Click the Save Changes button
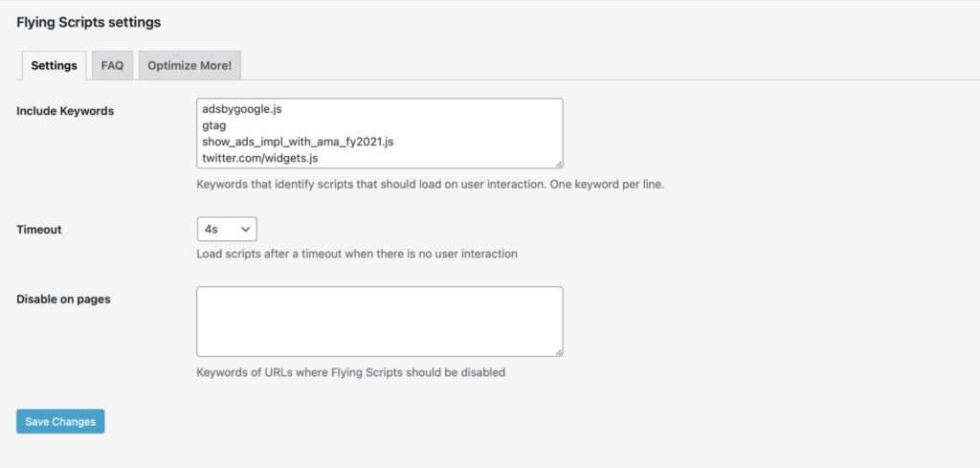The height and width of the screenshot is (468, 980). [x=60, y=421]
